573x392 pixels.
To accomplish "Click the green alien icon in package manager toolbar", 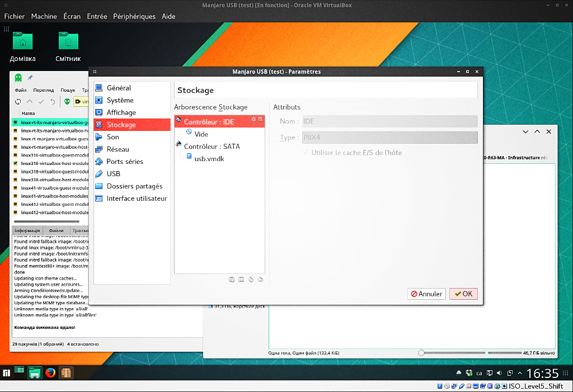I will pyautogui.click(x=67, y=102).
